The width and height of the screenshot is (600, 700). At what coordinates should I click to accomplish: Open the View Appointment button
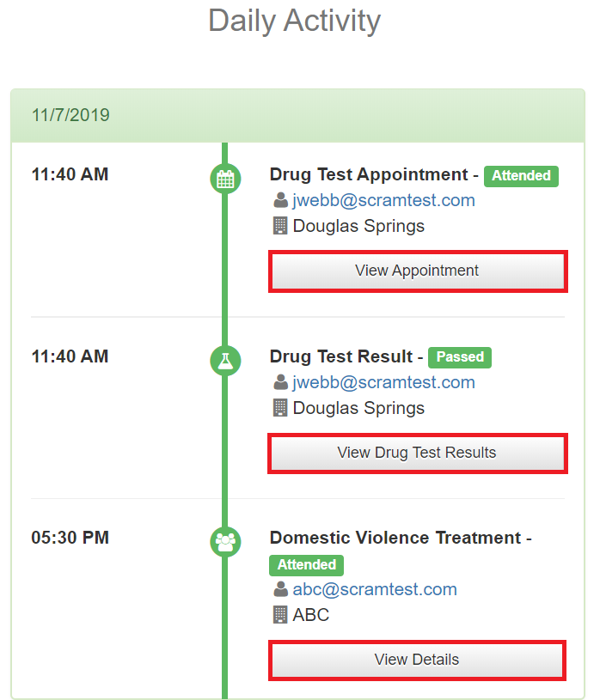pos(418,271)
